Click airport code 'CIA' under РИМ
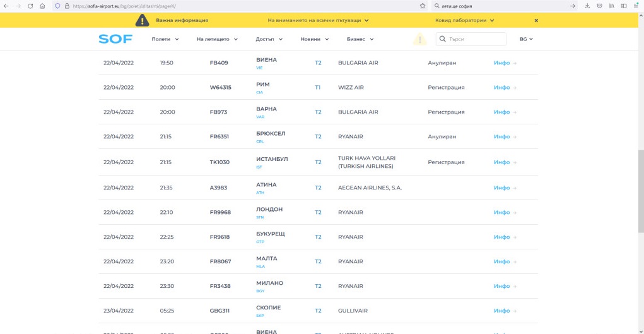The height and width of the screenshot is (334, 644). [259, 93]
